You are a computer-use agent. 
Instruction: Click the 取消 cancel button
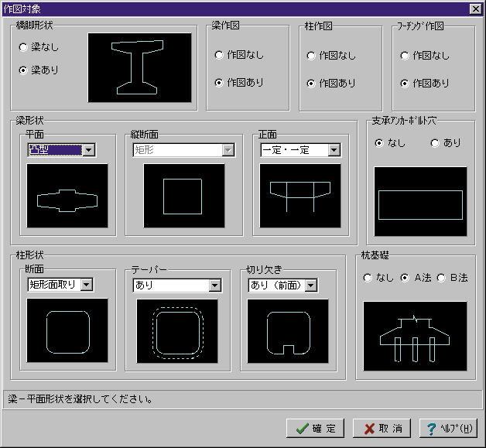pos(382,429)
